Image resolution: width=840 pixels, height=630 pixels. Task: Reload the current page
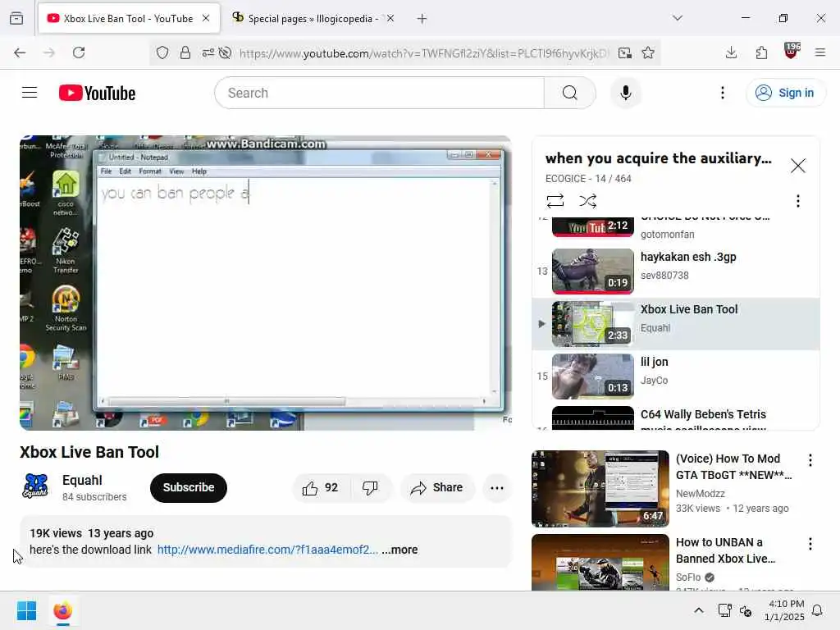click(x=79, y=52)
